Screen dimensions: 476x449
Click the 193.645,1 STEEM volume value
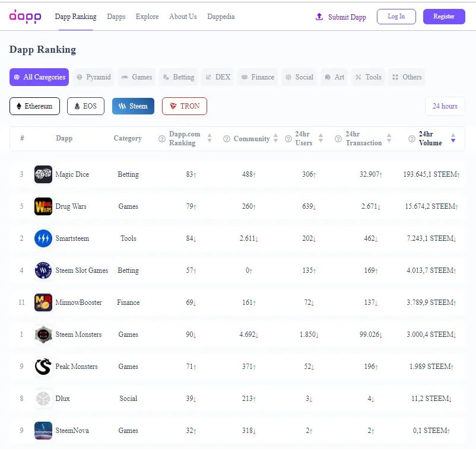pyautogui.click(x=431, y=174)
